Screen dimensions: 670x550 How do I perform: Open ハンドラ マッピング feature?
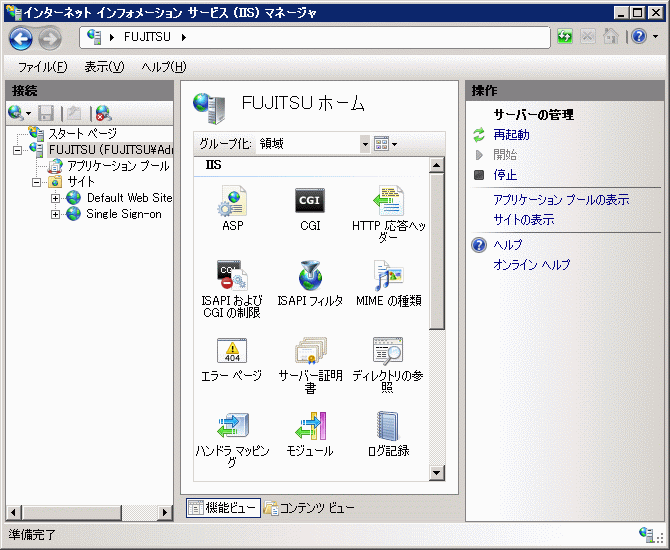232,439
